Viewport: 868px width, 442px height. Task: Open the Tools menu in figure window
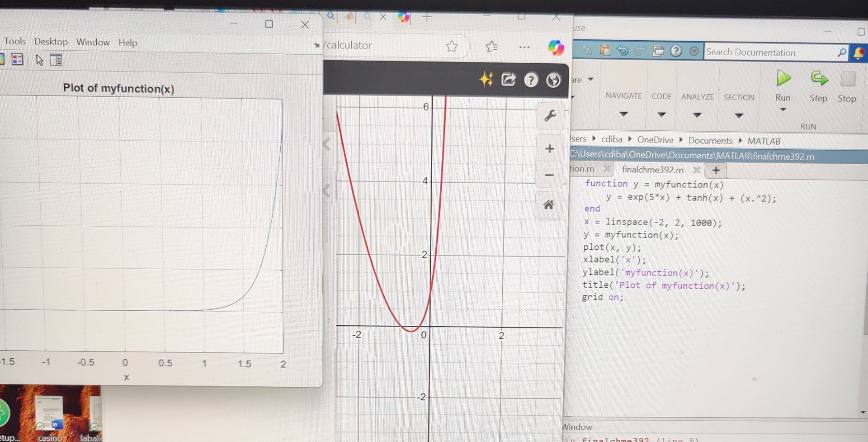coord(15,41)
